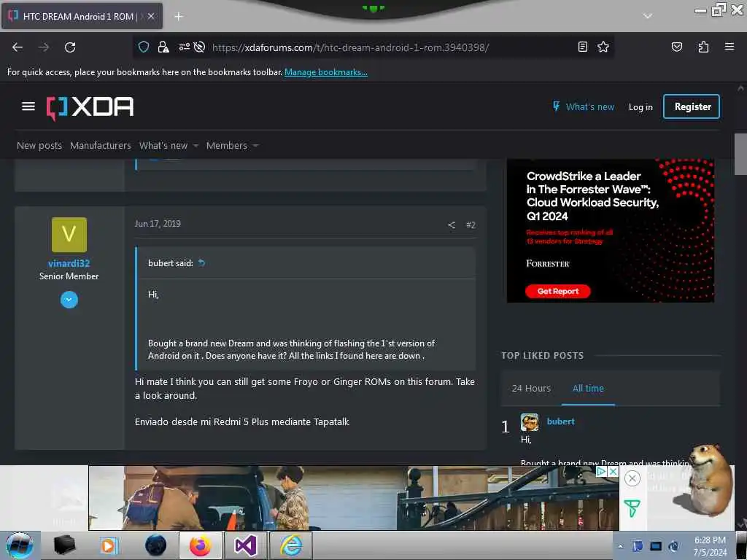Screen dimensions: 747x560
Task: Open Members nav item
Action: [x=227, y=145]
